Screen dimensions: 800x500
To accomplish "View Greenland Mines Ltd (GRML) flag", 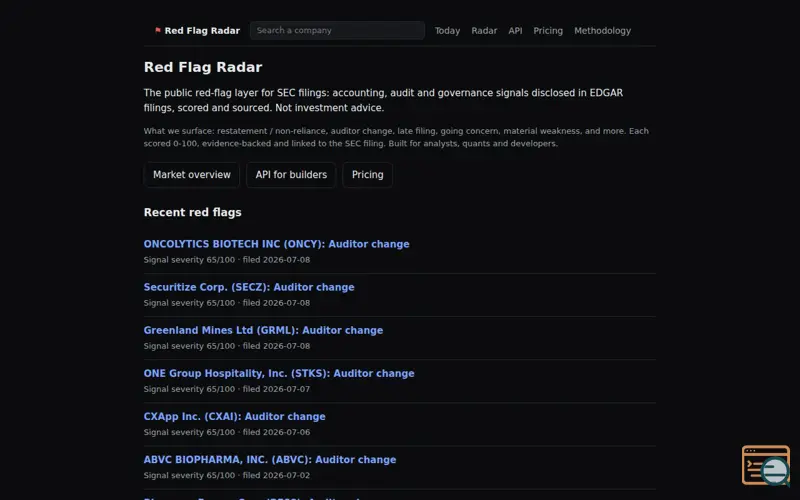I will click(x=263, y=330).
